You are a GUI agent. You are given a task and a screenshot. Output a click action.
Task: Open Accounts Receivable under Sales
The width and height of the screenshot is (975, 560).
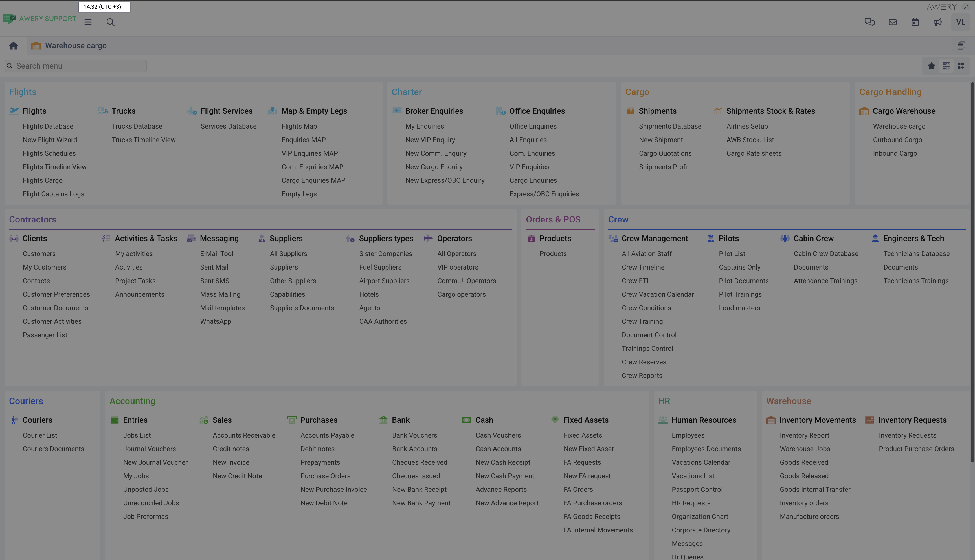[x=243, y=435]
